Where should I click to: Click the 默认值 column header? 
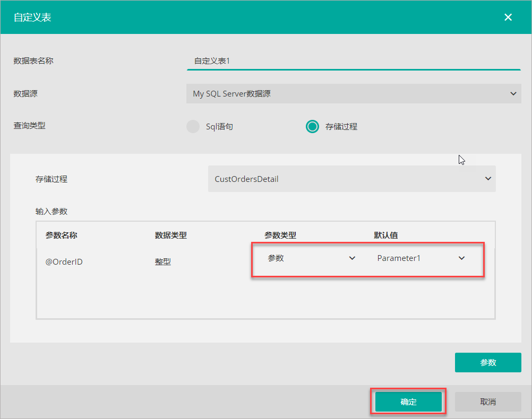385,235
